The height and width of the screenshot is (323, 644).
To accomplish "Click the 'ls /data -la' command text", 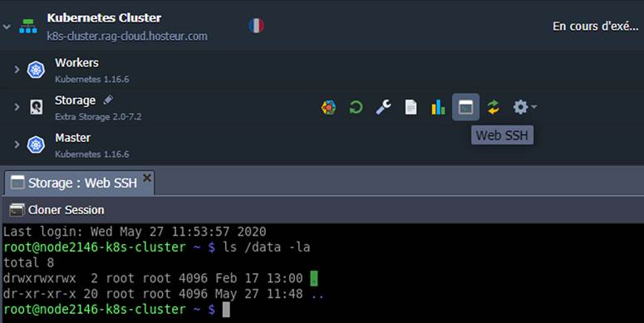I will pos(267,247).
